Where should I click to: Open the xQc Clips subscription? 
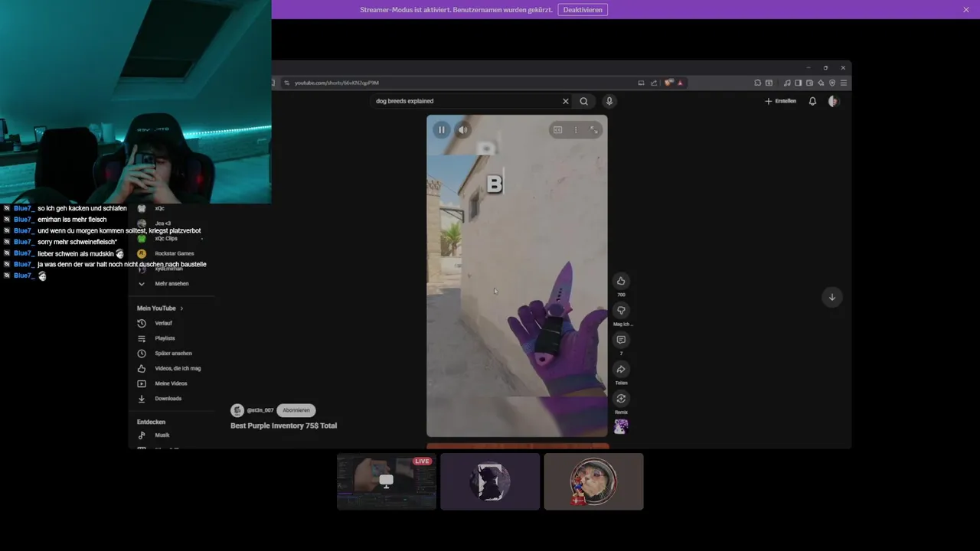158,239
